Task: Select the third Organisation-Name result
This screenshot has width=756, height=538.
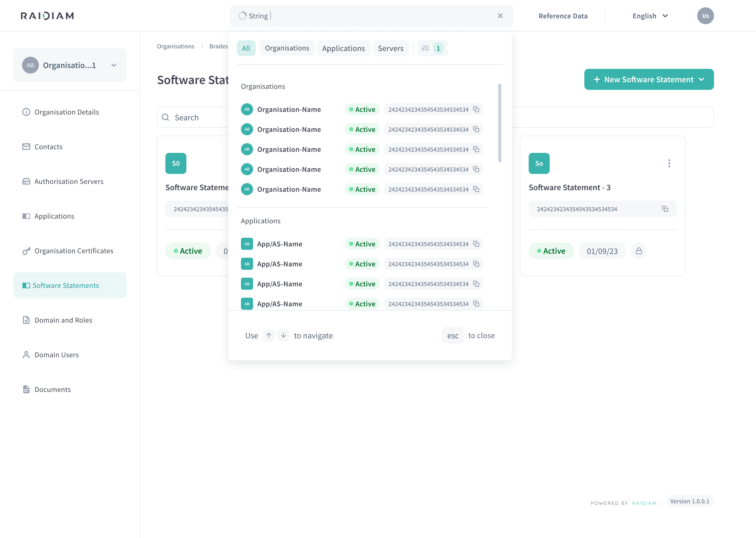Action: tap(362, 149)
